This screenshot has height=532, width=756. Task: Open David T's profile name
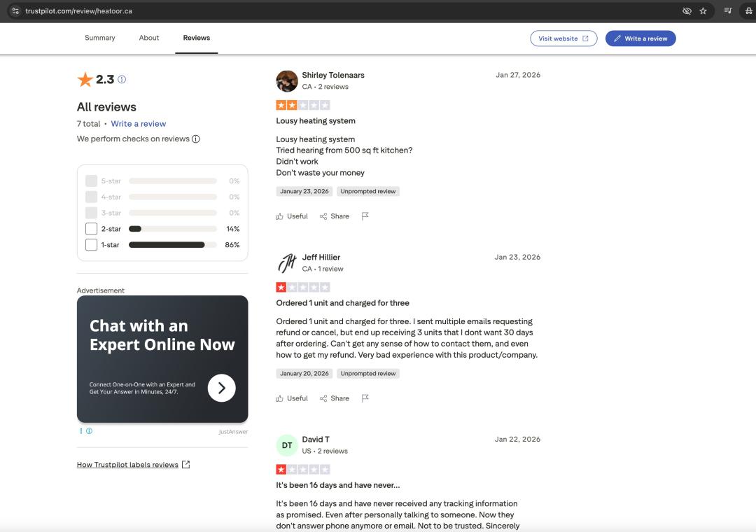pyautogui.click(x=316, y=440)
